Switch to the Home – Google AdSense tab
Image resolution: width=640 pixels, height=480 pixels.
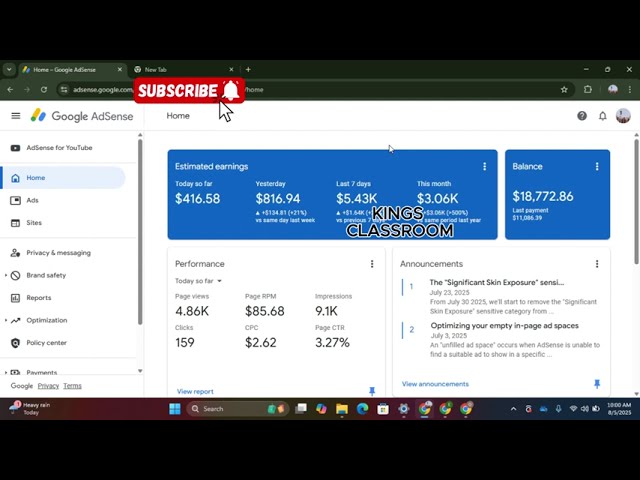tap(72, 70)
